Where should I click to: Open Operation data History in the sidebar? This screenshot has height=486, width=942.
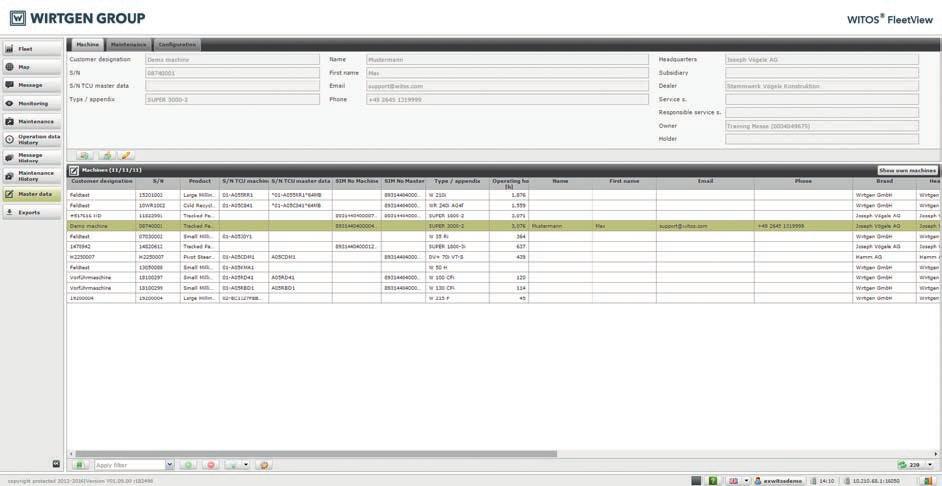pos(32,139)
